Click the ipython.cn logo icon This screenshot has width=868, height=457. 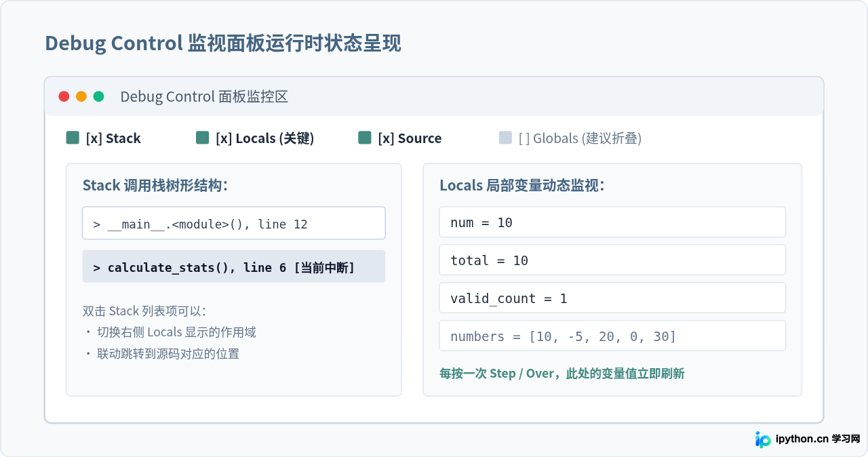(x=763, y=439)
